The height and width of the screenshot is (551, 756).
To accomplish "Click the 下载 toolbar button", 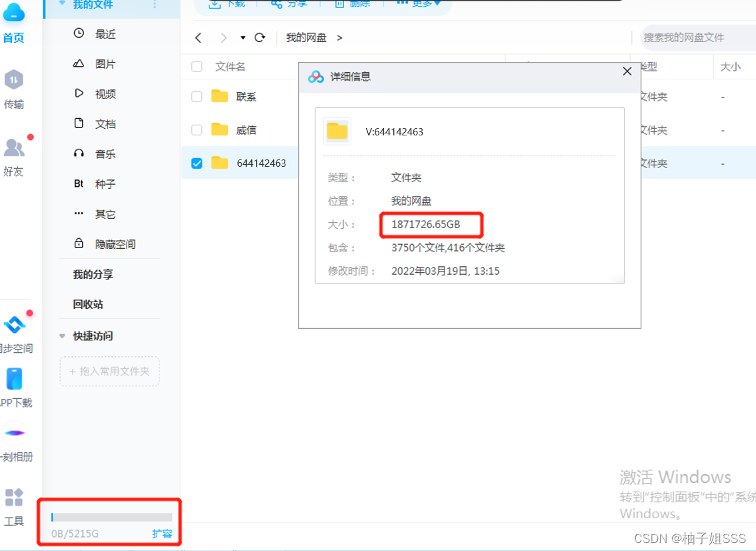I will (227, 4).
